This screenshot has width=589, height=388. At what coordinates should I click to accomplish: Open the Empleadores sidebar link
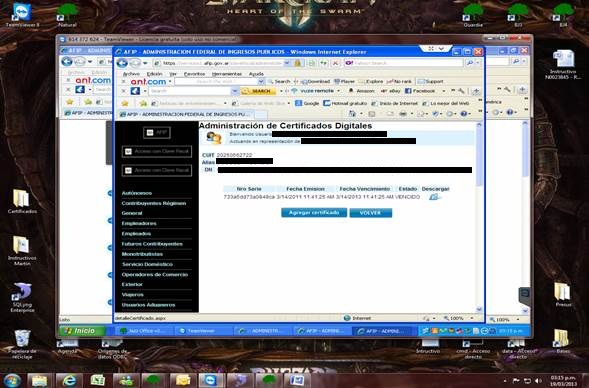(x=139, y=223)
